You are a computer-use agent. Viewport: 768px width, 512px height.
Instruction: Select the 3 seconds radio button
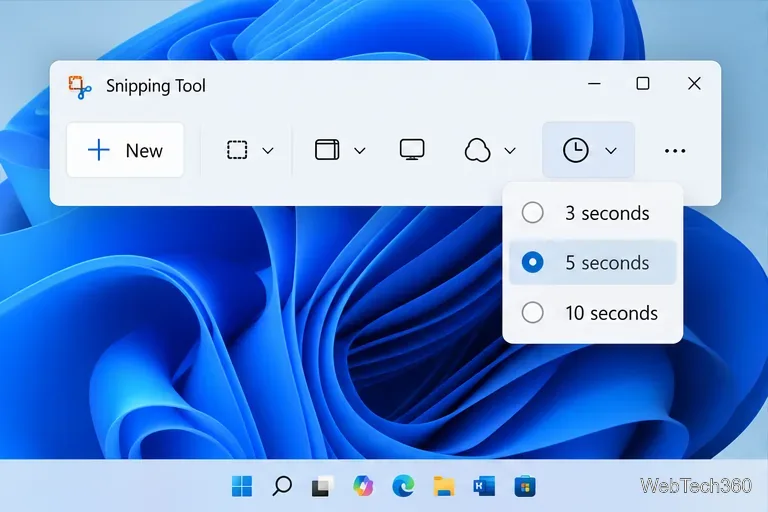click(532, 213)
